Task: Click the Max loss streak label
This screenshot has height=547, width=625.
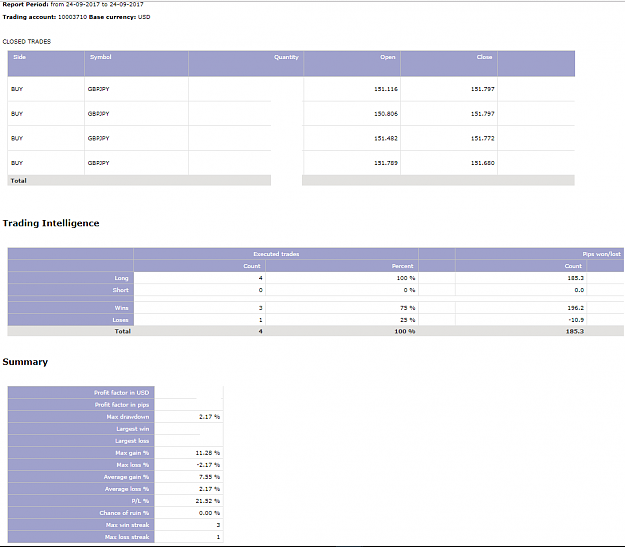Action: 127,537
